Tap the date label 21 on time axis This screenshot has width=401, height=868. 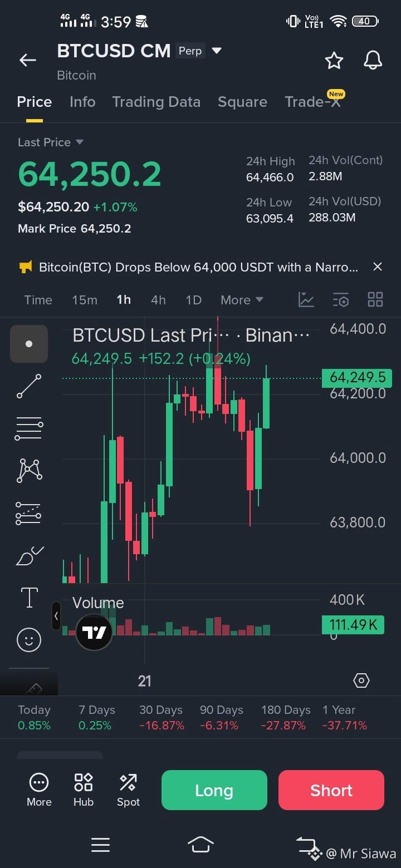(144, 681)
